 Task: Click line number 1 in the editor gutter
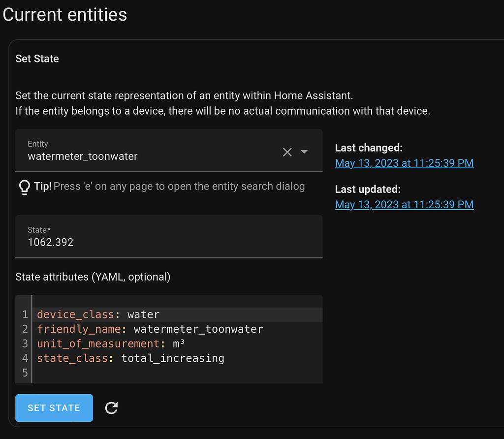click(24, 314)
